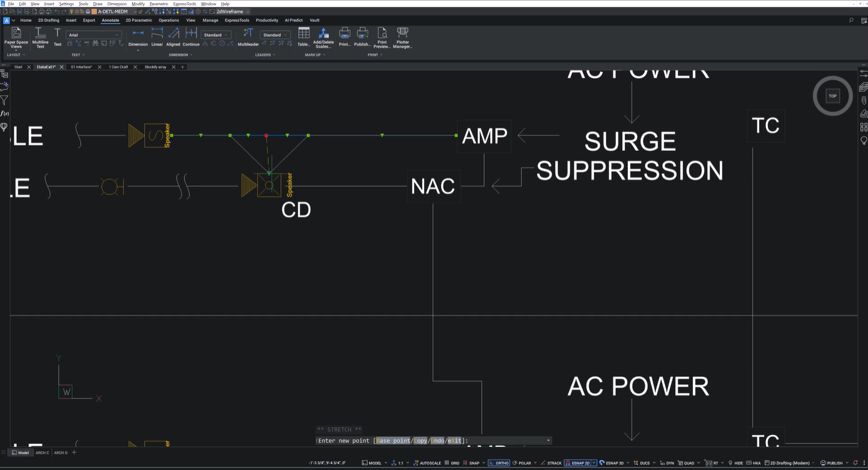Toggle ORTHO mode in status bar
The width and height of the screenshot is (868, 470).
499,463
